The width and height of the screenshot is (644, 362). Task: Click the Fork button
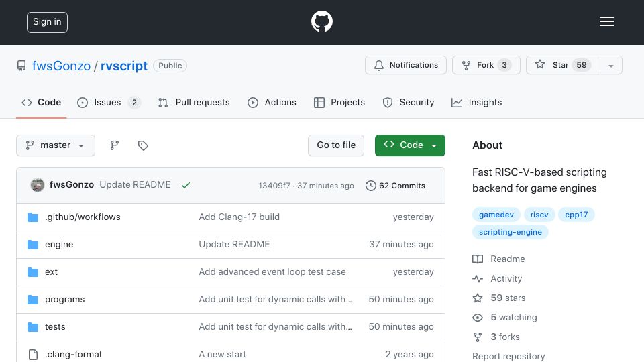486,65
